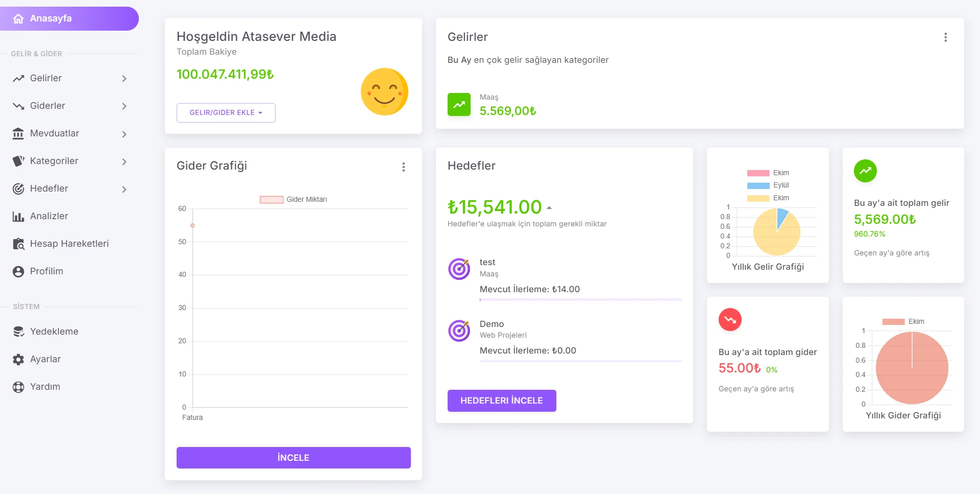
Task: Click the Profilim person icon
Action: (18, 272)
